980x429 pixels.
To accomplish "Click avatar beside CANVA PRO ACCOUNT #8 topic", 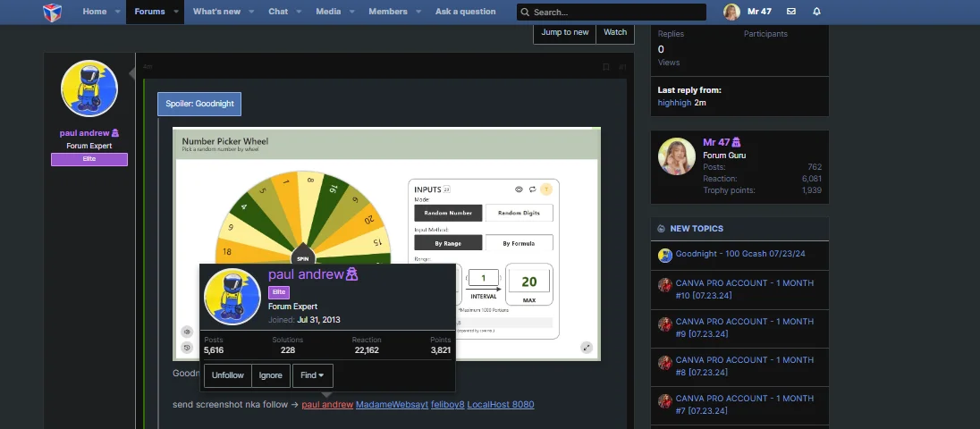I will 665,363.
